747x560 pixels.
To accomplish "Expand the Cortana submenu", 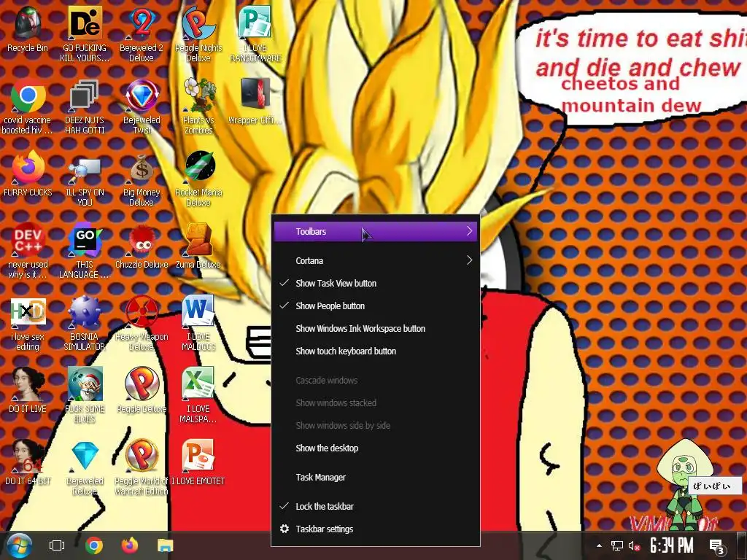I will [x=376, y=260].
